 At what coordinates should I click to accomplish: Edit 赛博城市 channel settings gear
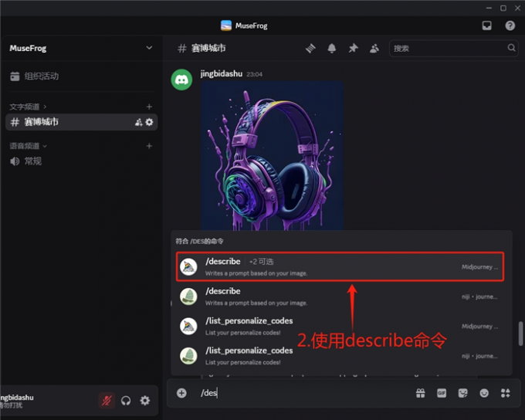click(x=149, y=122)
